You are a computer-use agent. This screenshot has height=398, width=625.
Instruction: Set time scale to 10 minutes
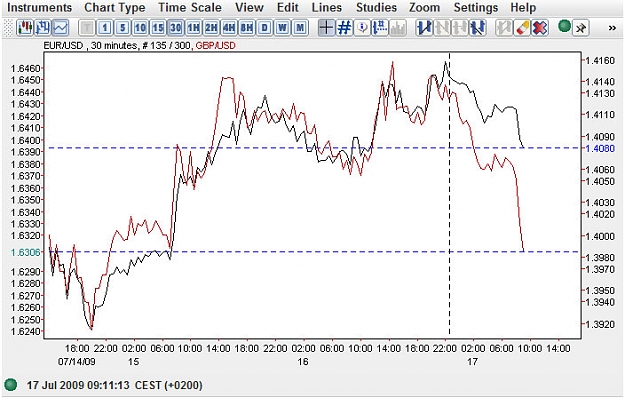tap(140, 28)
